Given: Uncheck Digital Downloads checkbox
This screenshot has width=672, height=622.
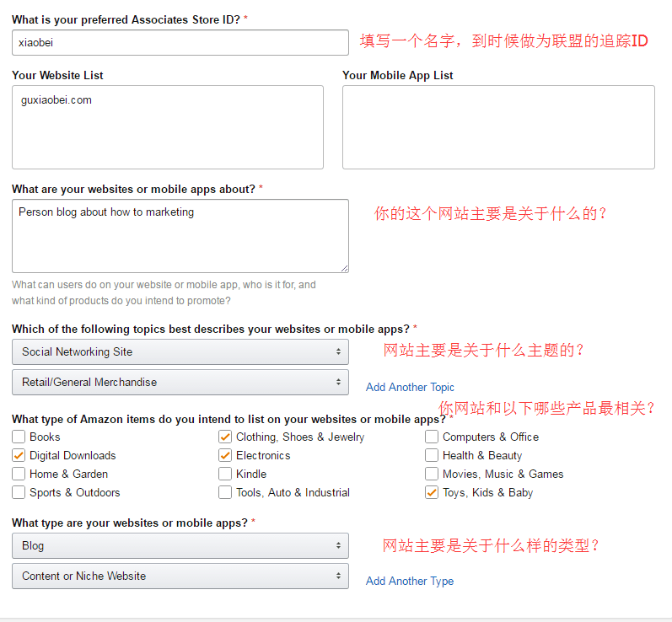Looking at the screenshot, I should pos(19,455).
